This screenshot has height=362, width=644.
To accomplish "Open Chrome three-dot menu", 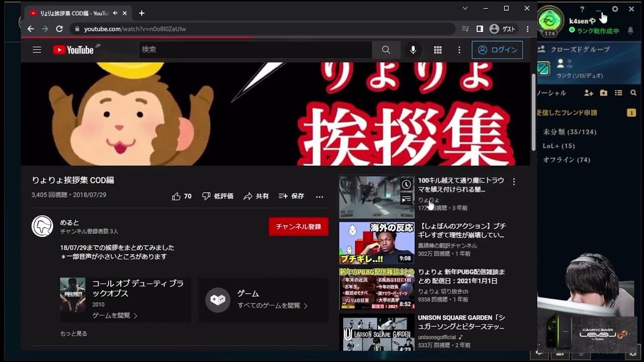I will pos(527,29).
